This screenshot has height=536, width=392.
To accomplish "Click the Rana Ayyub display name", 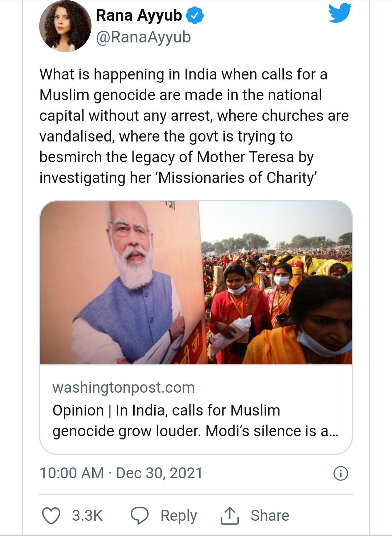I will [139, 16].
